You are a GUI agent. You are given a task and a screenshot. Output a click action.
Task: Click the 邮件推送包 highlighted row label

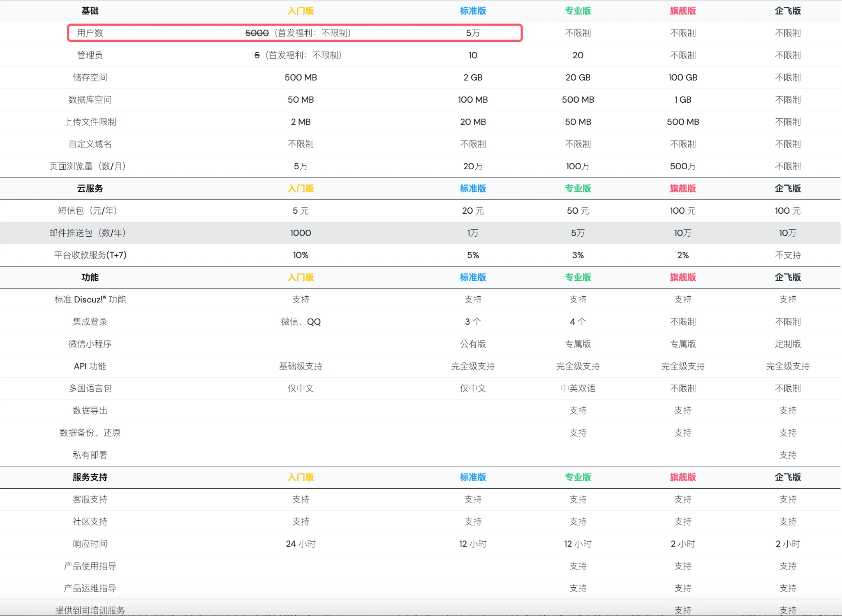point(88,233)
